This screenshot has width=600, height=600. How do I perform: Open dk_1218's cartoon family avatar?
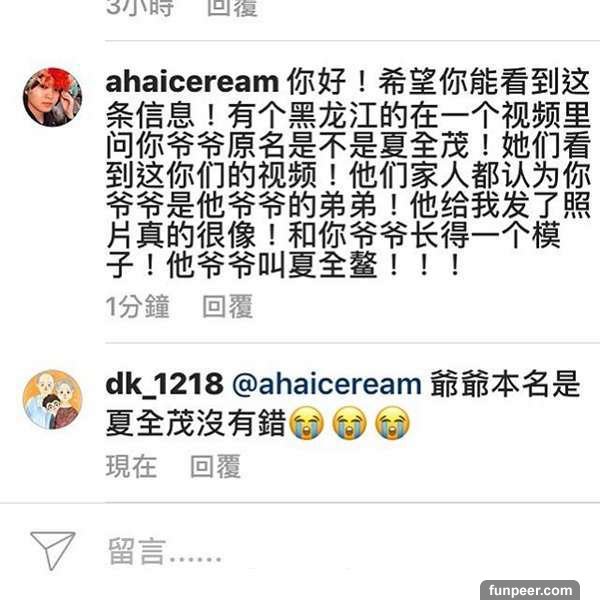(52, 399)
